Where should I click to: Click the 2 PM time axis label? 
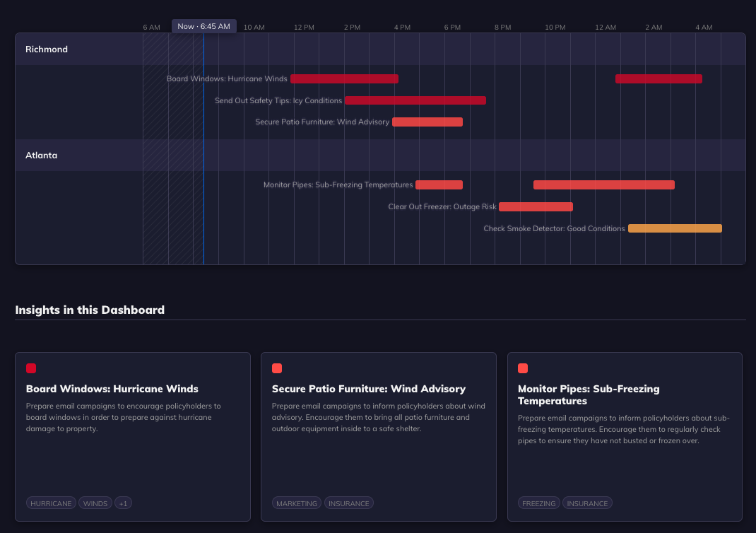352,28
